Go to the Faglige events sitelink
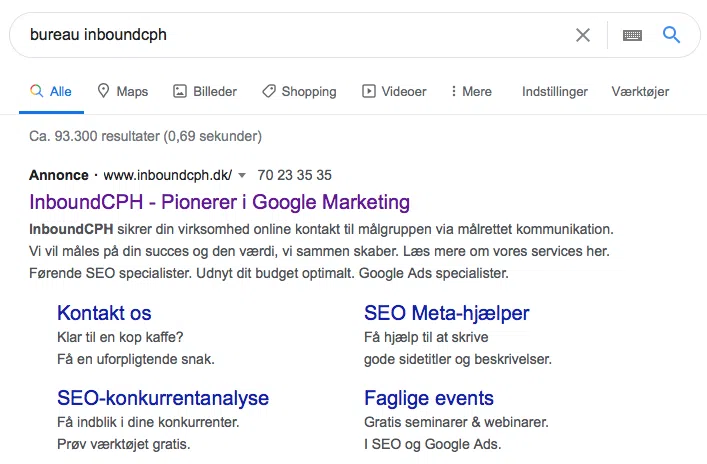The image size is (707, 464). point(429,398)
